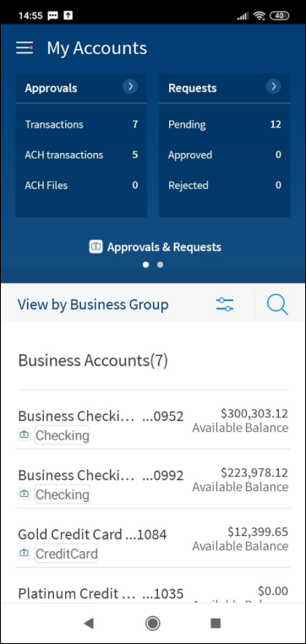The width and height of the screenshot is (306, 644).
Task: Expand Approvals panel with chevron arrow
Action: [130, 87]
